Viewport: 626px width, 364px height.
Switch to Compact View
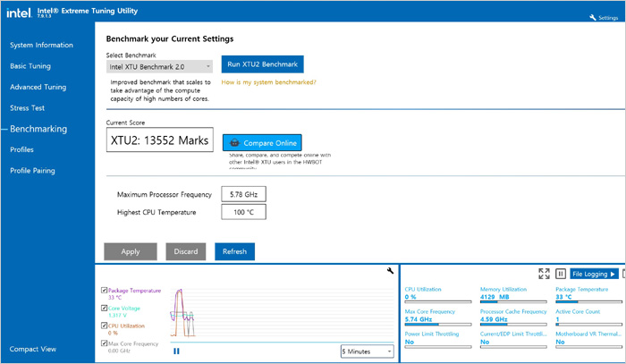[33, 349]
